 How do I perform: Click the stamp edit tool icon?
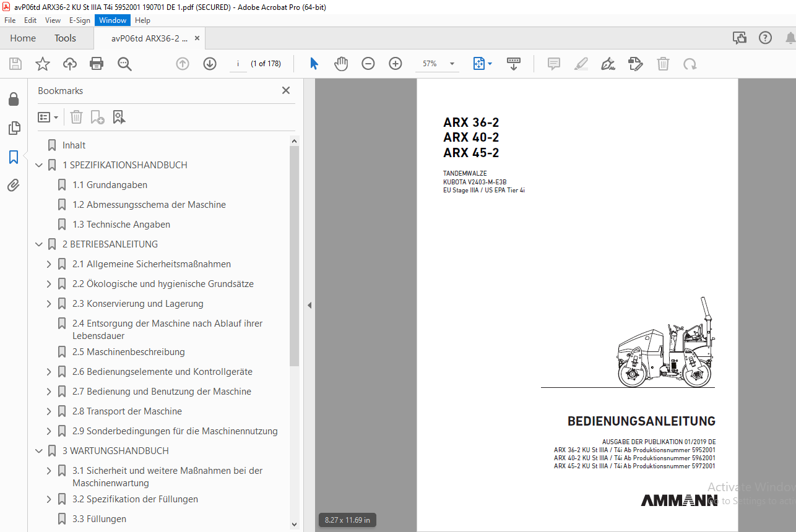click(x=635, y=64)
